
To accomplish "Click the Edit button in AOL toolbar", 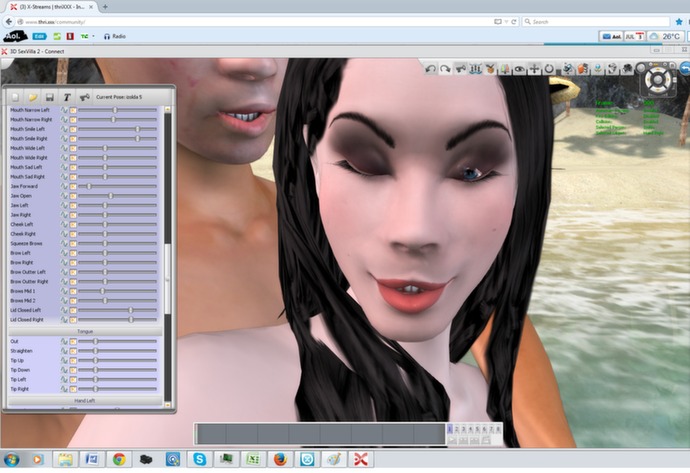I will point(39,37).
